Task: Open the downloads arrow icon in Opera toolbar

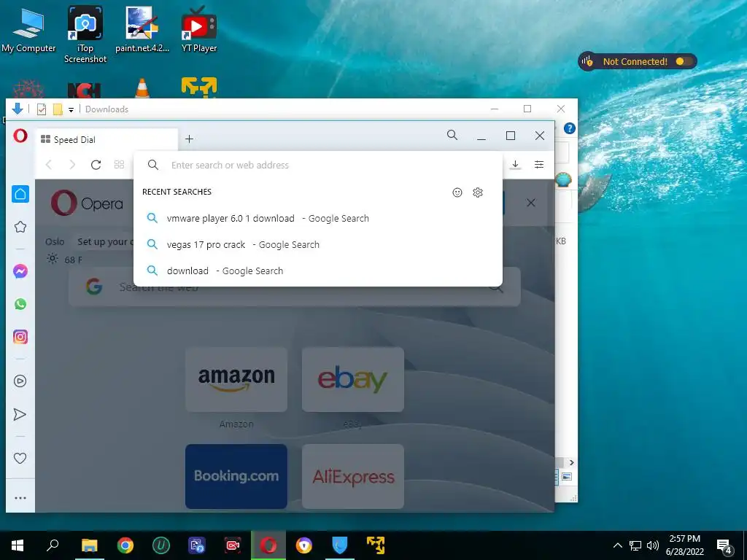Action: pos(515,165)
